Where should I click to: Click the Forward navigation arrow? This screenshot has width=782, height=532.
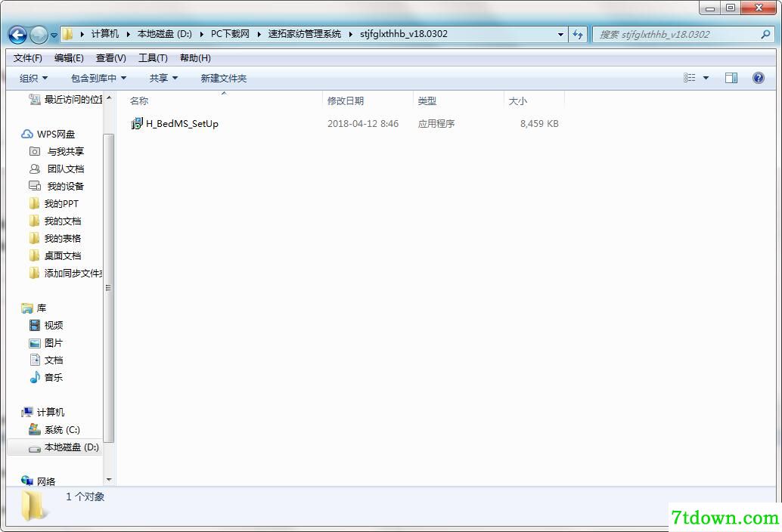pos(39,35)
